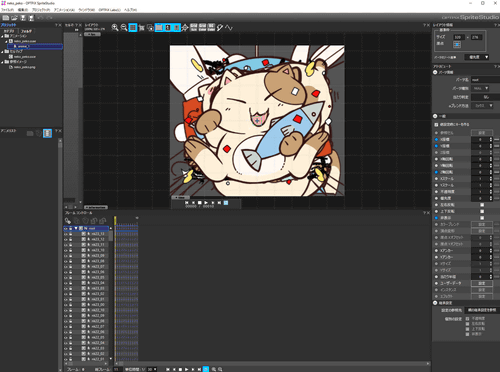
Task: Select the highlighted list-view icon in anime list
Action: tap(47, 133)
